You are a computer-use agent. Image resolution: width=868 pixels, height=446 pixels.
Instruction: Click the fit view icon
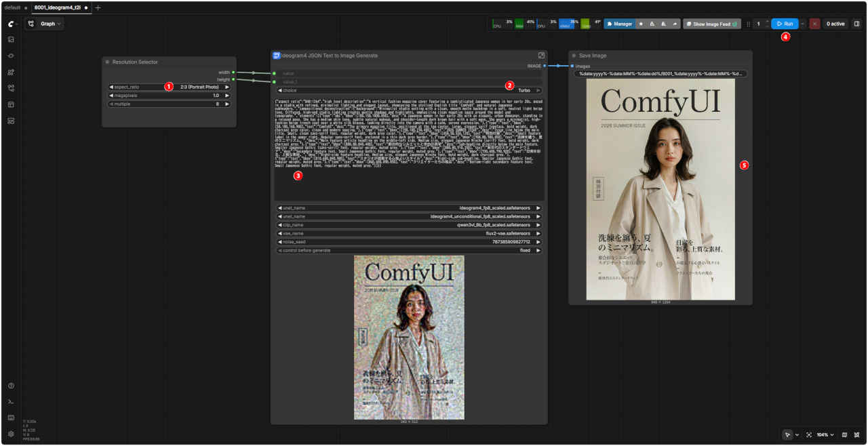[809, 434]
